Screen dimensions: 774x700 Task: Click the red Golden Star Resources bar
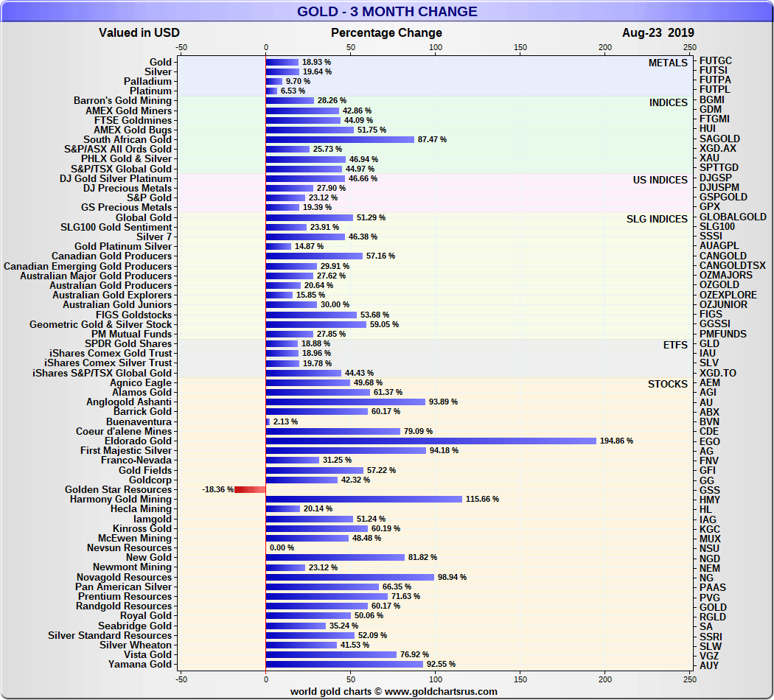point(250,489)
